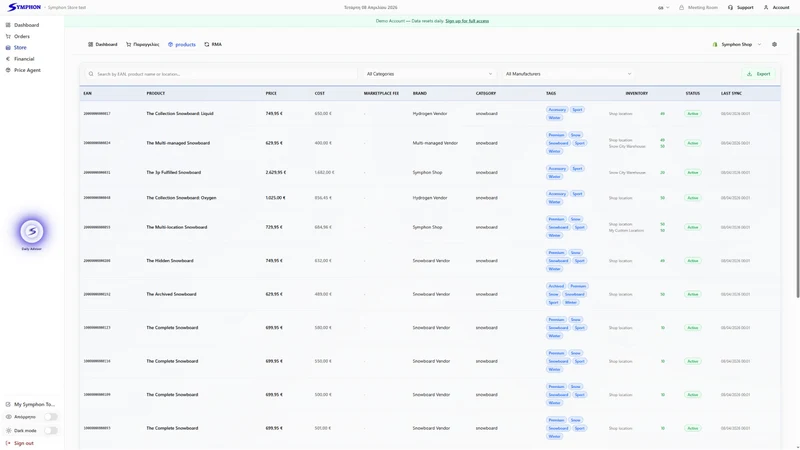The image size is (800, 450).
Task: Open the GB language dropdown
Action: pyautogui.click(x=663, y=8)
